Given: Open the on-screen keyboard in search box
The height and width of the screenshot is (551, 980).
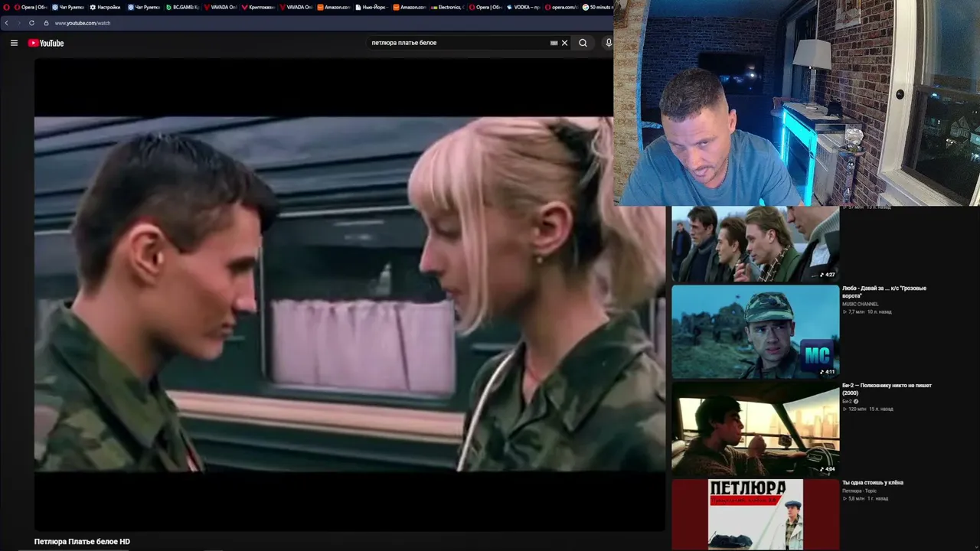Looking at the screenshot, I should [x=554, y=43].
